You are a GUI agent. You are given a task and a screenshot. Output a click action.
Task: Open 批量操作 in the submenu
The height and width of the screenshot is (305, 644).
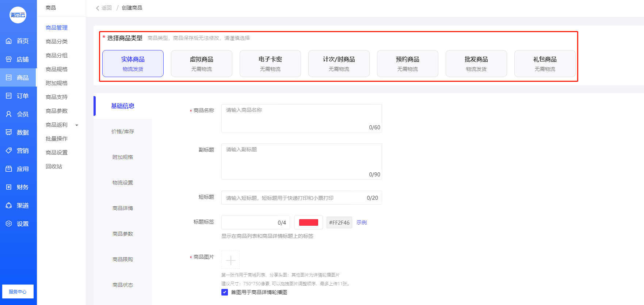pos(57,139)
